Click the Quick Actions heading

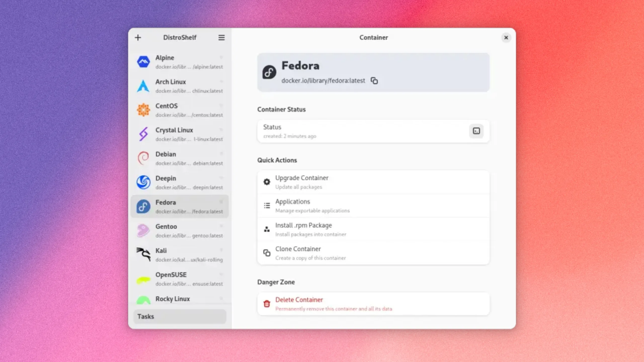pyautogui.click(x=277, y=160)
